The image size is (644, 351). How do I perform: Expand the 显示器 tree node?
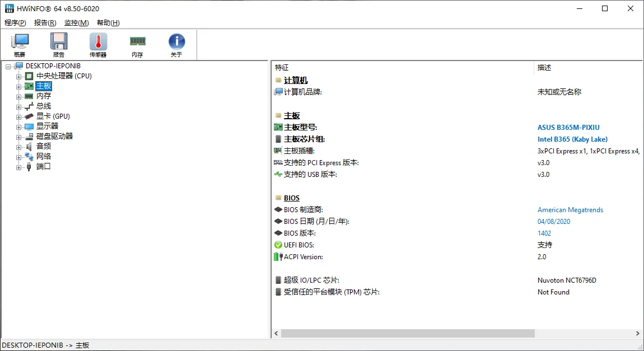coord(18,127)
